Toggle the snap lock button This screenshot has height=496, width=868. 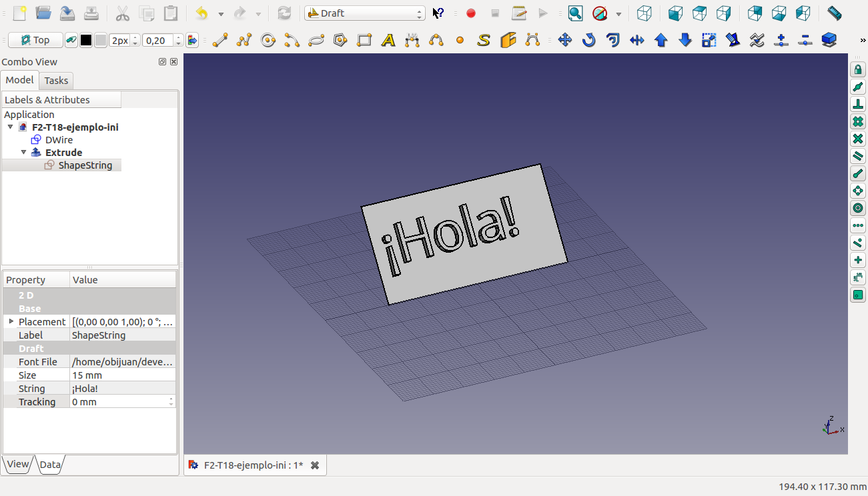tap(858, 69)
